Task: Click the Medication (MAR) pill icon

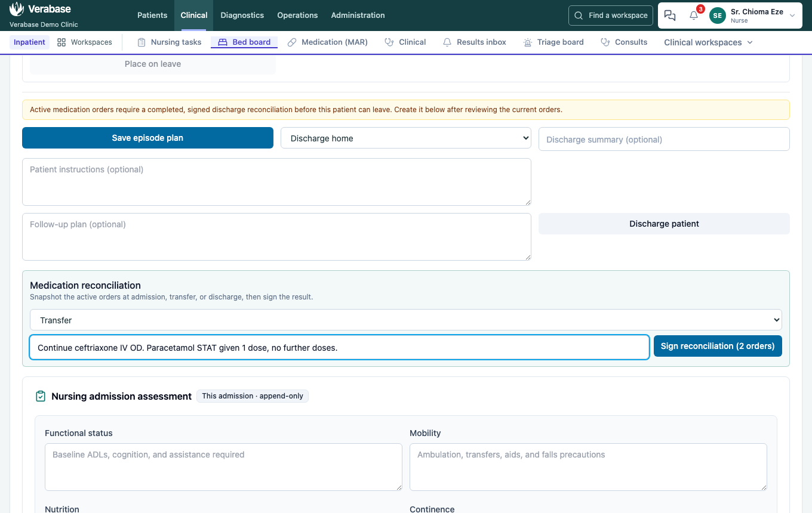Action: click(x=292, y=42)
